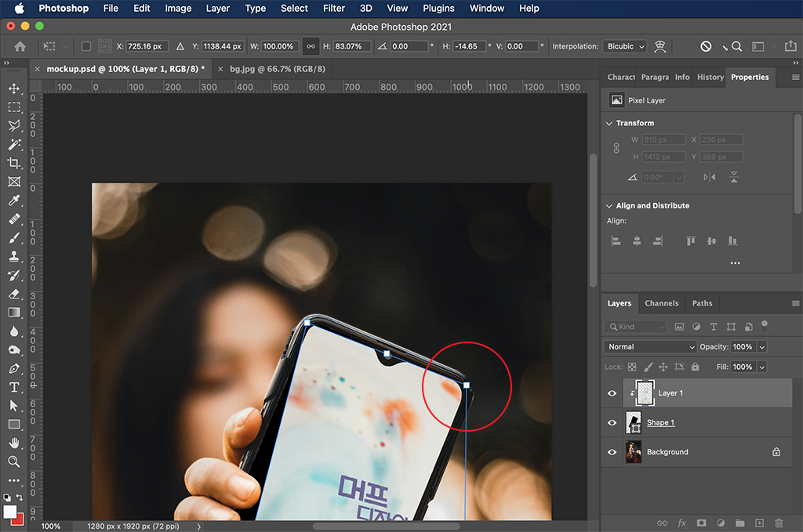
Task: Open the Kind filter dropdown
Action: [x=635, y=327]
